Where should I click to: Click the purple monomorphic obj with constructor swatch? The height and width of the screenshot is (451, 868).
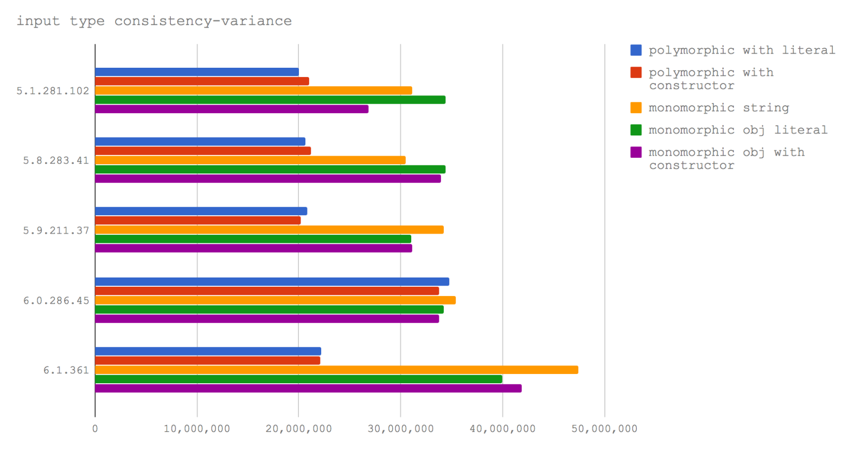[x=636, y=152]
